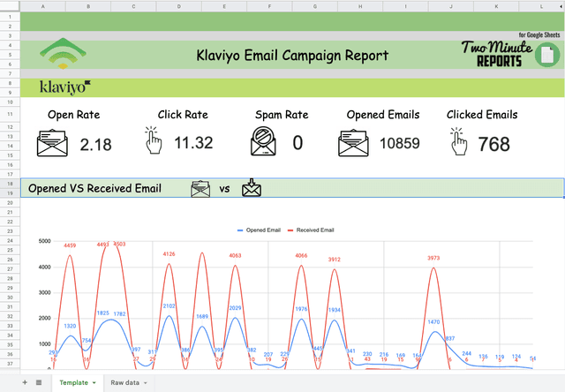Click the clicked emails value 768
The height and width of the screenshot is (392, 565).
pyautogui.click(x=494, y=145)
